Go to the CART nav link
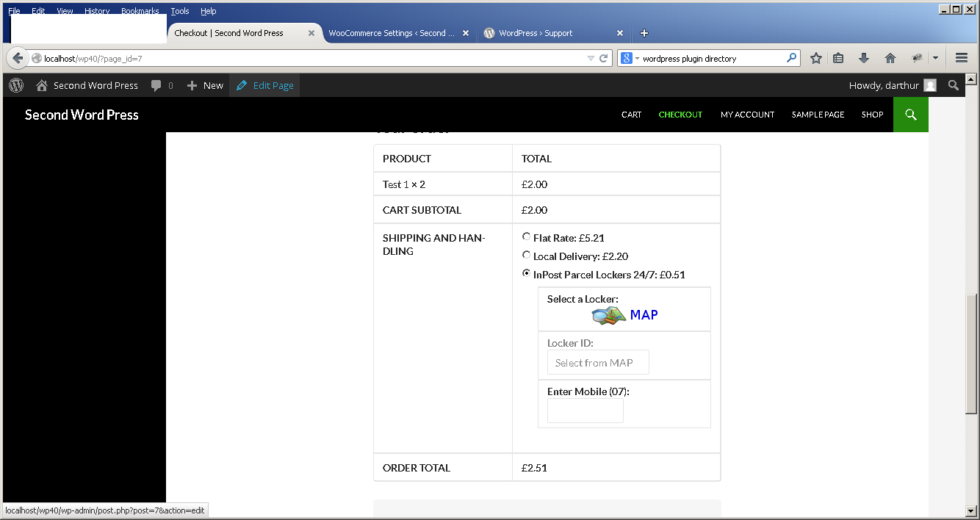This screenshot has height=520, width=980. coord(631,115)
